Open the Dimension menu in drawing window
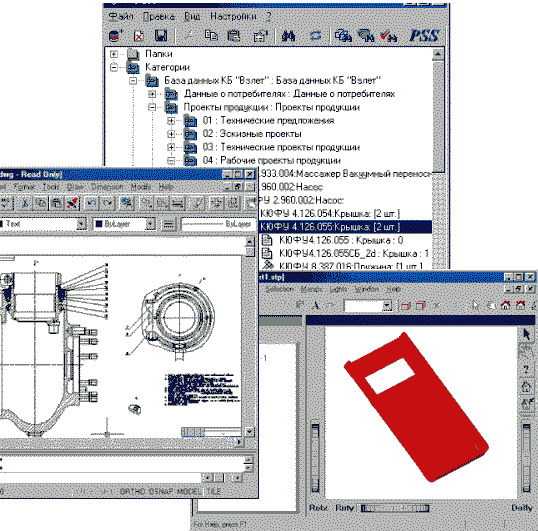538x531 pixels. click(107, 187)
